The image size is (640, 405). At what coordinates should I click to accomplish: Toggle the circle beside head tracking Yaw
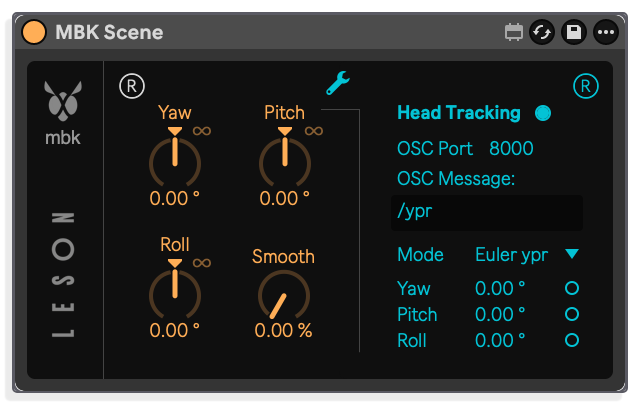[572, 288]
